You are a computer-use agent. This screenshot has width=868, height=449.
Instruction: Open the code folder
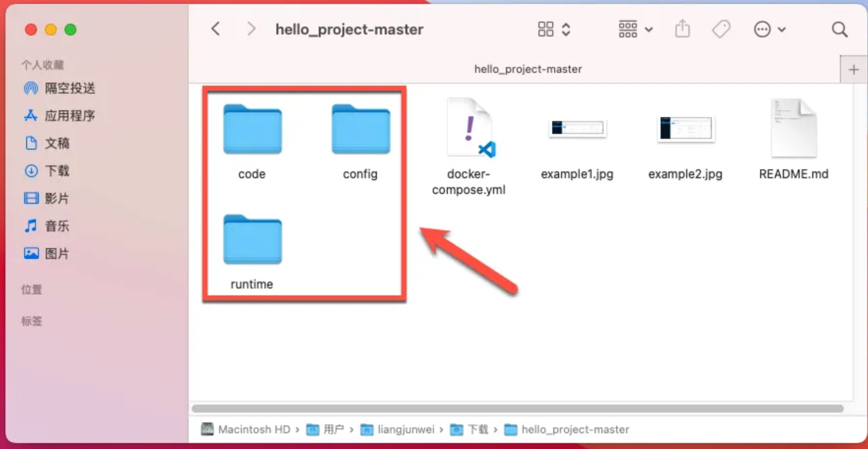click(x=252, y=130)
